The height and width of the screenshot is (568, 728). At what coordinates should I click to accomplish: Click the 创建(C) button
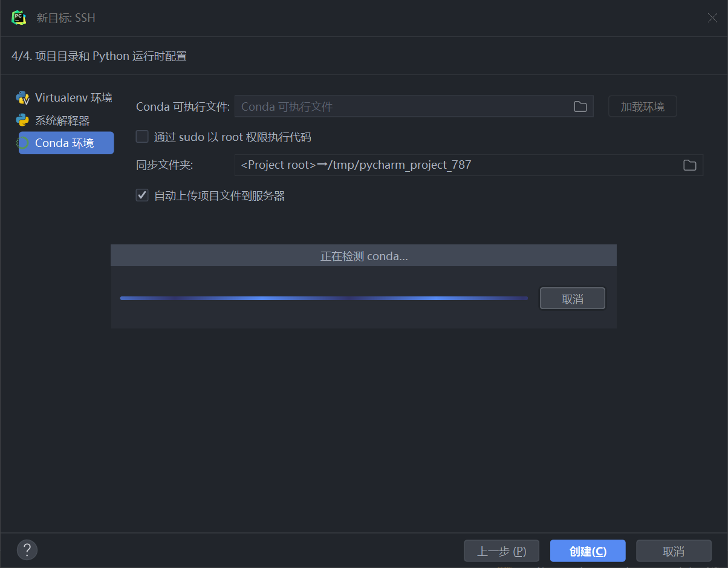coord(588,551)
